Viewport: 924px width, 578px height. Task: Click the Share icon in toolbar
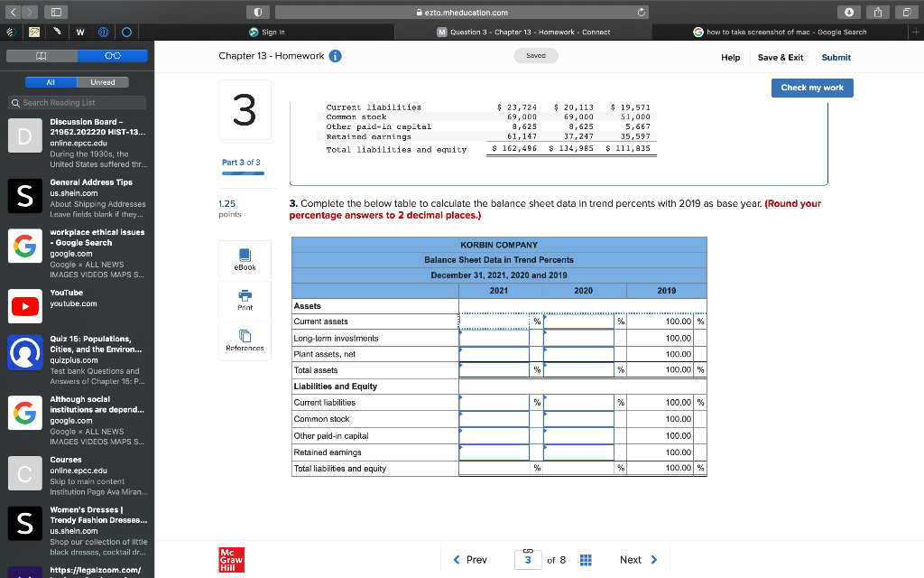click(x=877, y=12)
